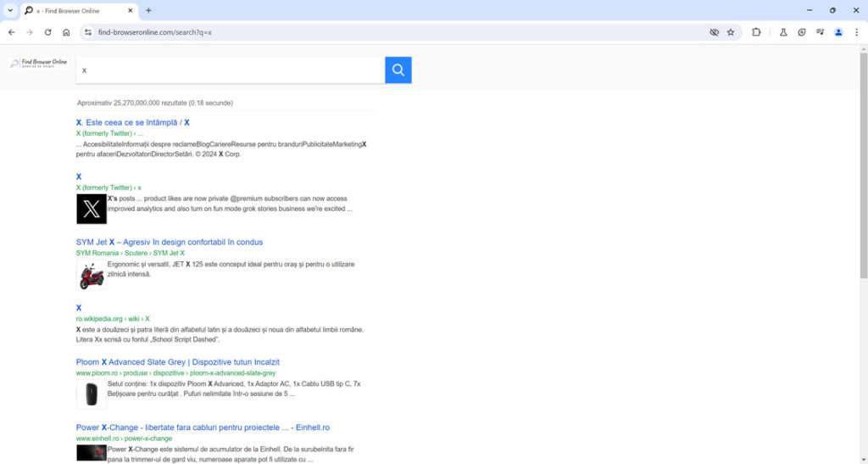Click the browser forward arrow
This screenshot has width=868, height=464.
click(x=30, y=33)
